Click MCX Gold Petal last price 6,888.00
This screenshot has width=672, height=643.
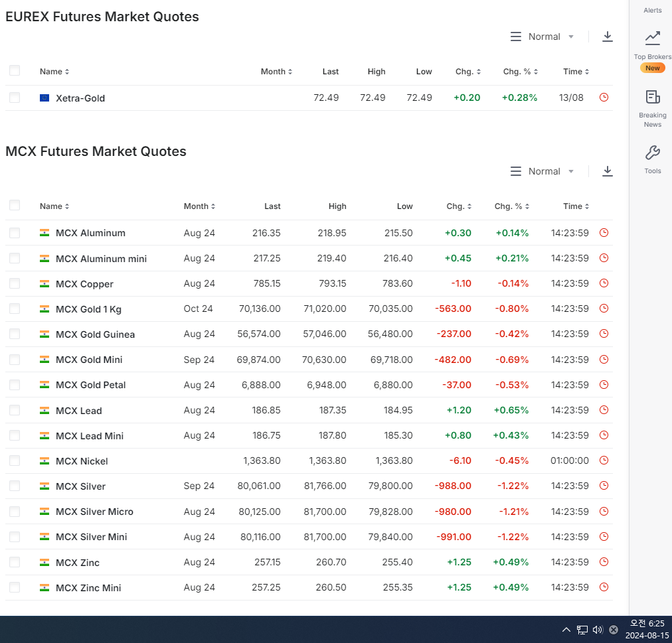tap(261, 385)
